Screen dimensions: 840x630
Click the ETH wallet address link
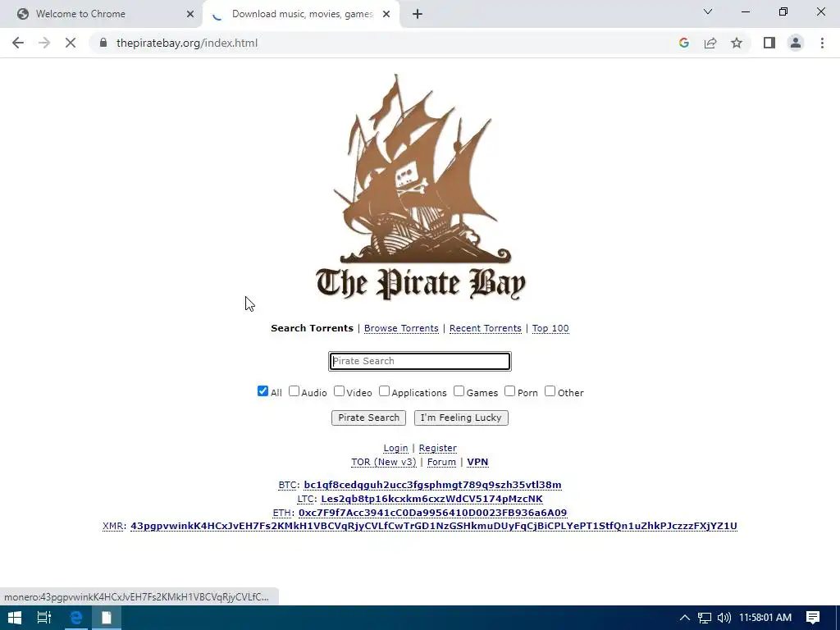pyautogui.click(x=433, y=513)
